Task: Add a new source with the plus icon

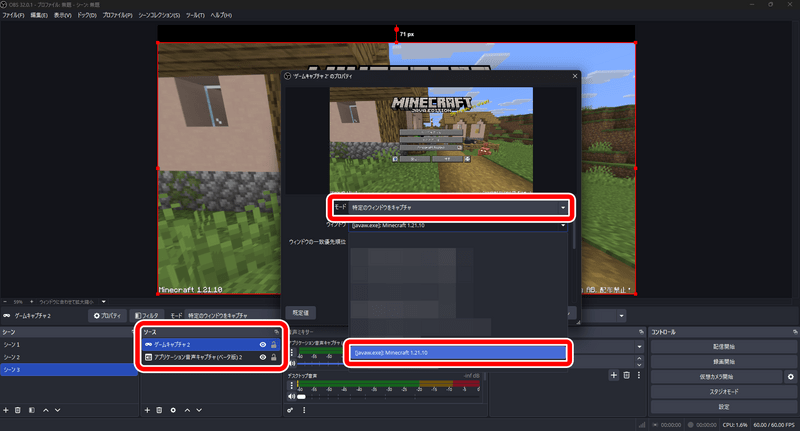Action: 147,410
